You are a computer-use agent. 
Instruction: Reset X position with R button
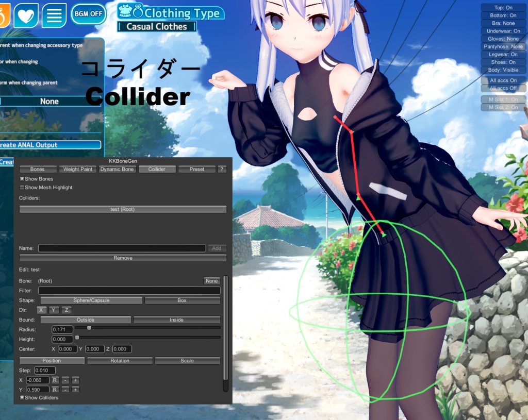(x=55, y=380)
